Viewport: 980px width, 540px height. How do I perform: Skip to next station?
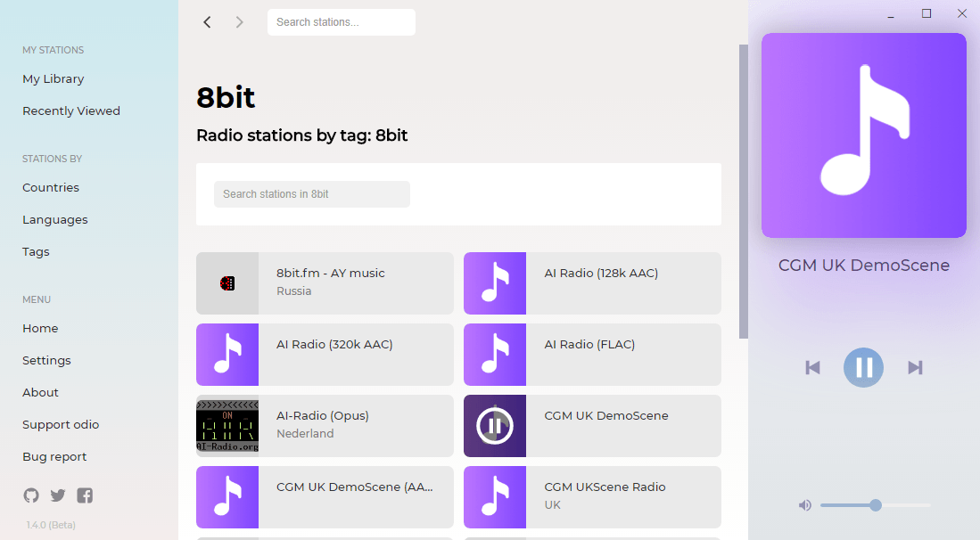pos(915,368)
